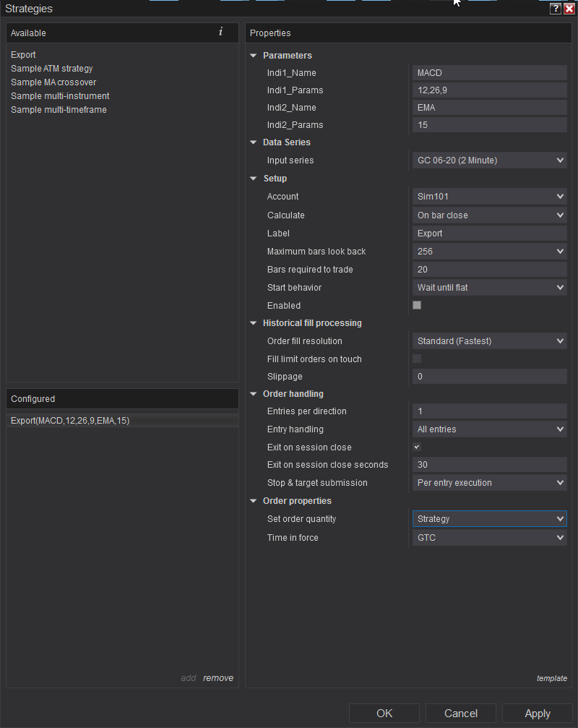Screen dimensions: 578x728
Task: Collapse the Historical fill processing section
Action: (x=254, y=323)
